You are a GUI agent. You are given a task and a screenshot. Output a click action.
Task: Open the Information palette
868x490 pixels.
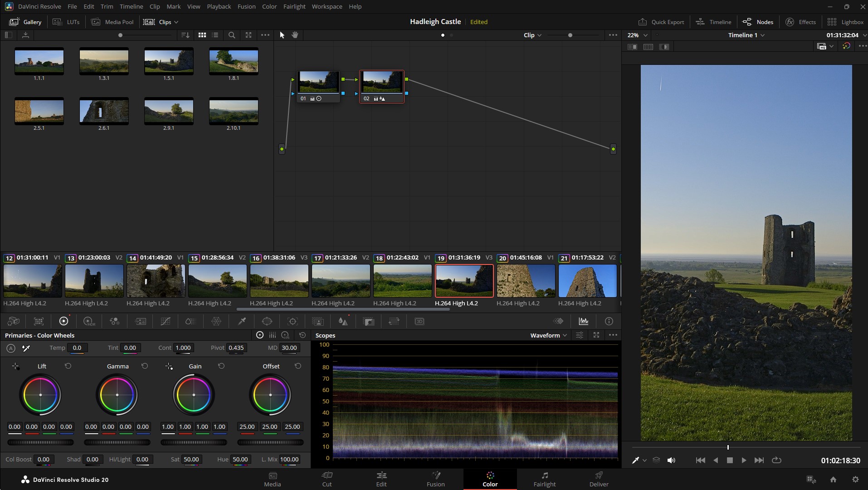pyautogui.click(x=609, y=321)
